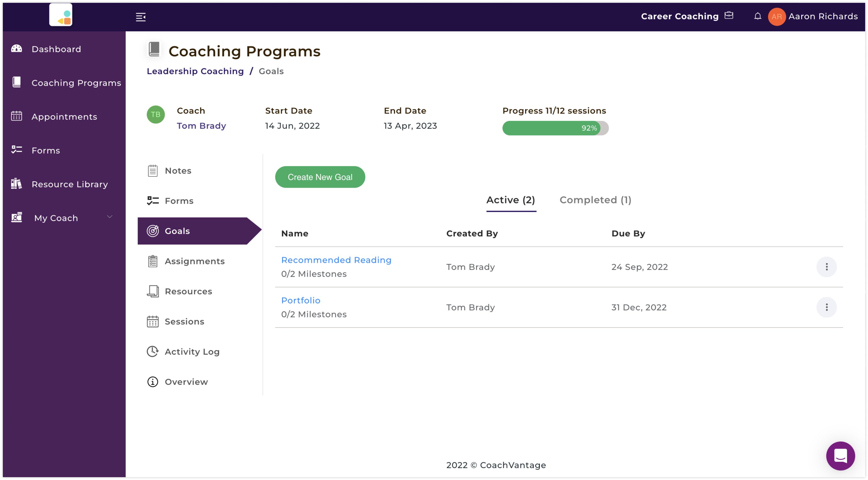Click the 13 Apr, 2023 end date
868x480 pixels.
pos(410,126)
